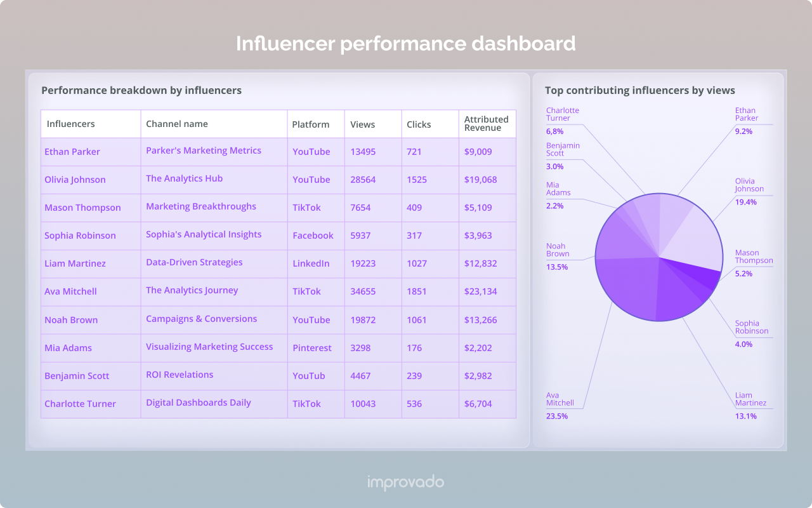812x508 pixels.
Task: Open the Improvado logo at the bottom
Action: [x=405, y=482]
